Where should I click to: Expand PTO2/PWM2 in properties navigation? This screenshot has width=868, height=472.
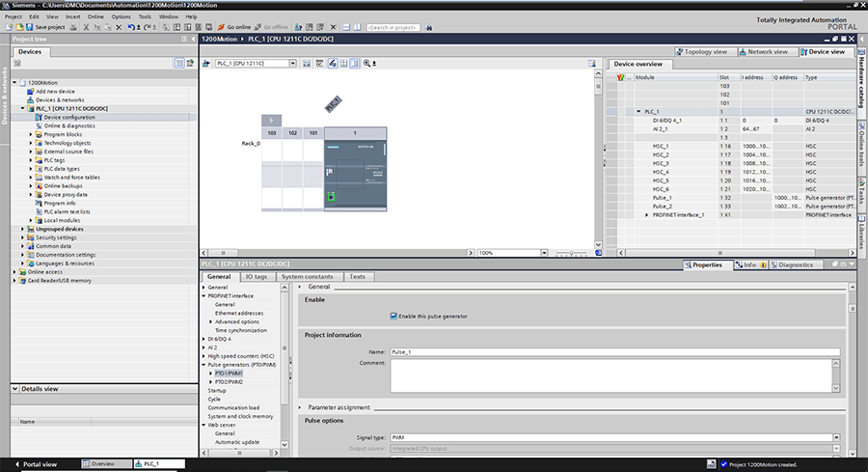[211, 382]
